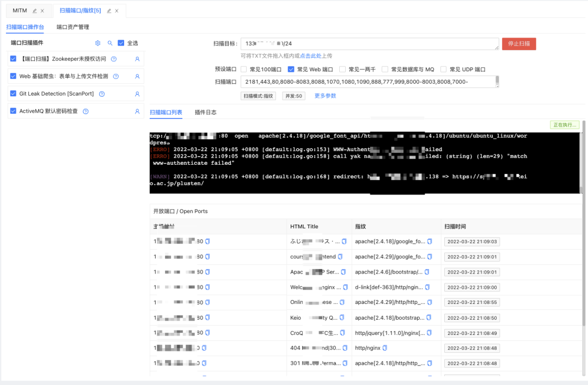Copy host address in the 21:08:50 row
Viewport: 588px width, 385px height.
coord(207,318)
